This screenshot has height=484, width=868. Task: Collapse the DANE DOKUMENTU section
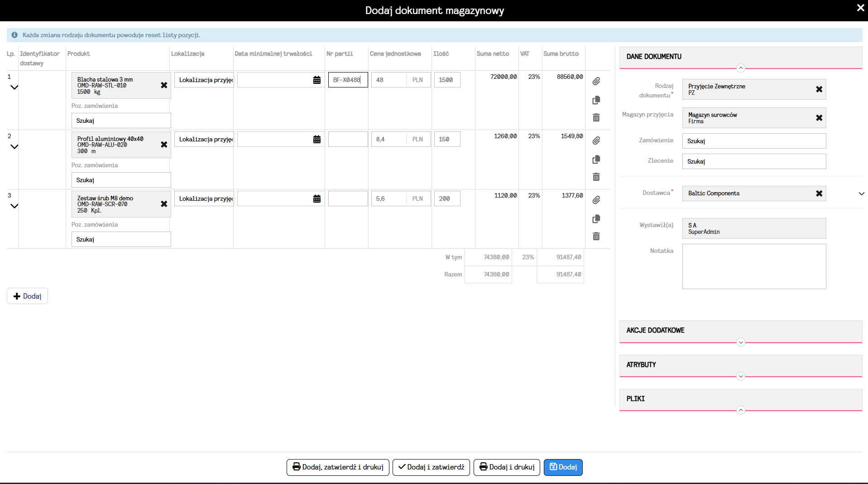coord(741,68)
